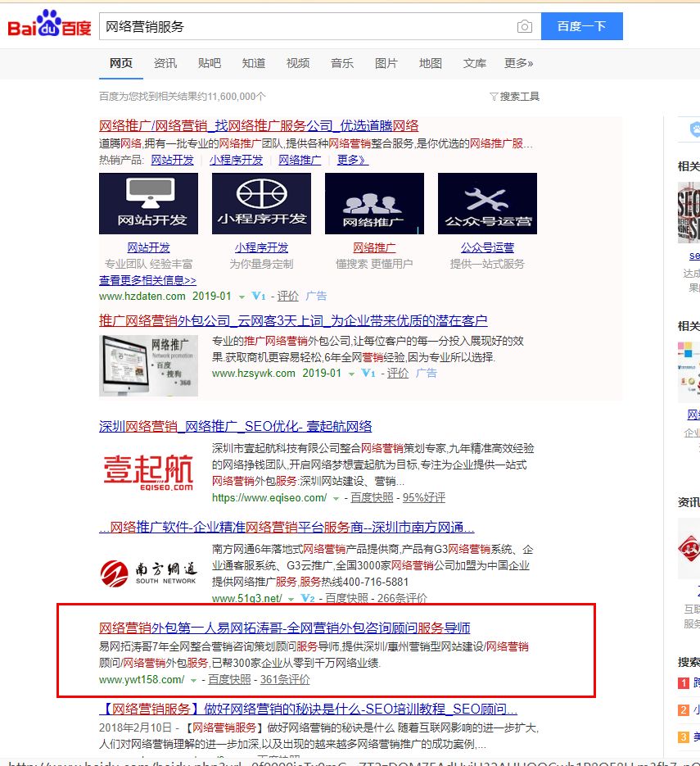This screenshot has height=766, width=700.
Task: Open 网络推广 caption link below thumbnail
Action: [x=374, y=247]
